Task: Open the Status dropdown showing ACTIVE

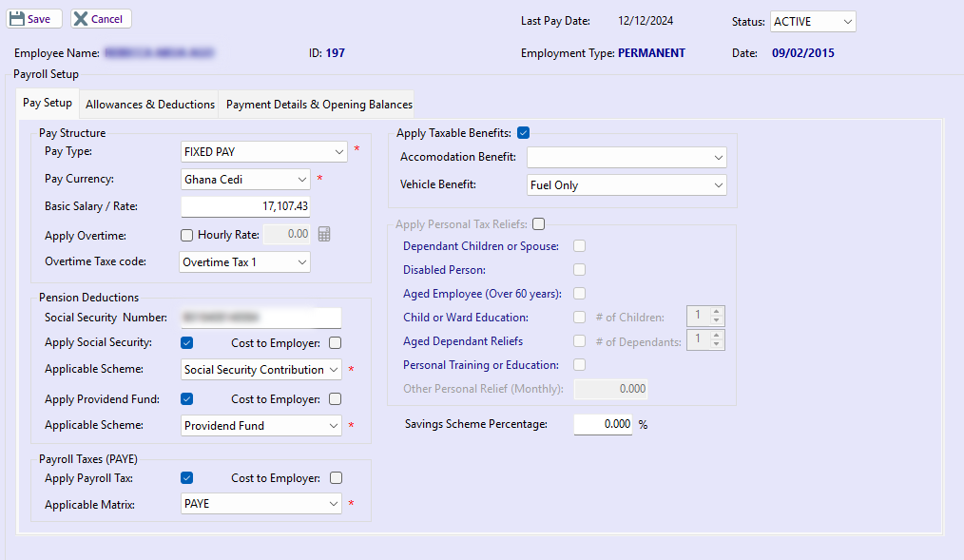Action: (x=813, y=21)
